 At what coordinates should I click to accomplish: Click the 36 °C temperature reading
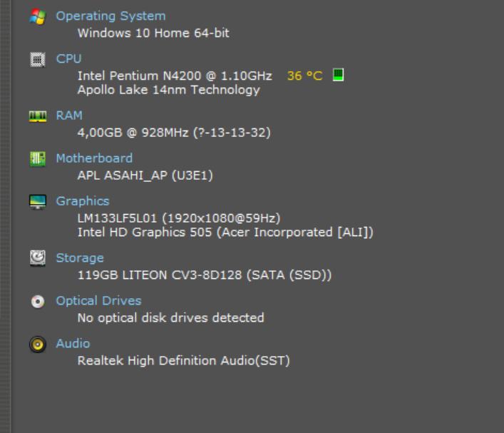304,76
